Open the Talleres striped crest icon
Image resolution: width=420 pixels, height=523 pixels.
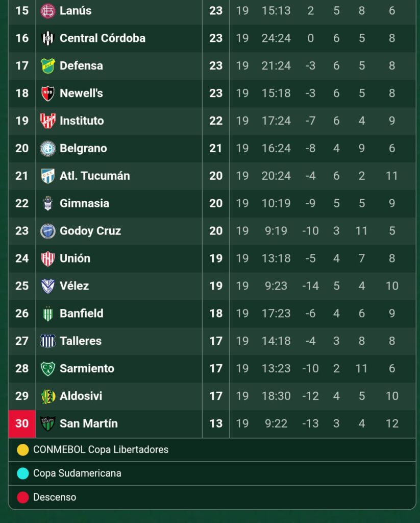click(x=47, y=341)
